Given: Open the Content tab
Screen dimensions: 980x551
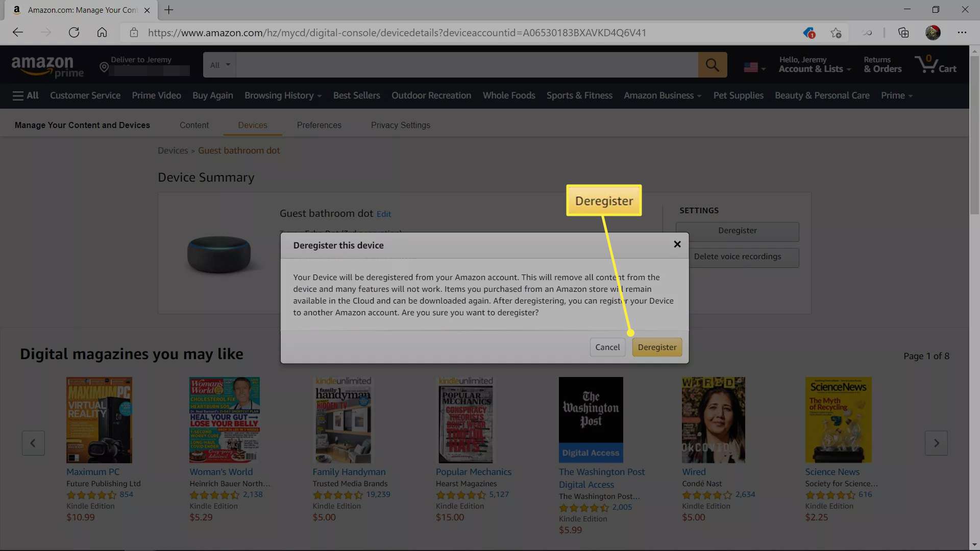Looking at the screenshot, I should 194,125.
